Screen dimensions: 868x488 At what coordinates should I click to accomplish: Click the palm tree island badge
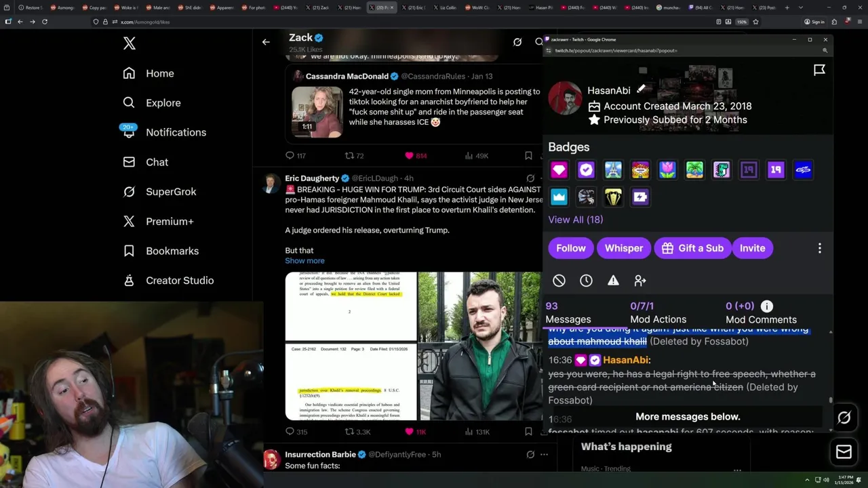pos(694,170)
